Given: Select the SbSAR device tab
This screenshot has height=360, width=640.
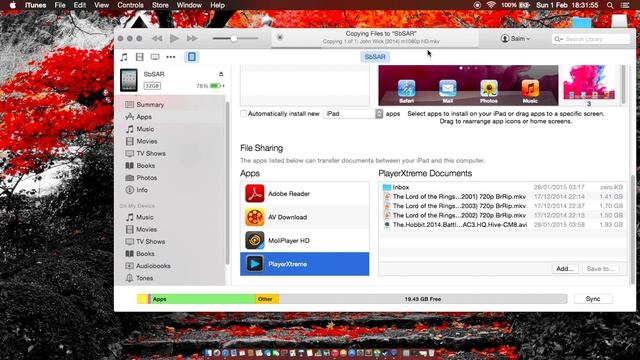Looking at the screenshot, I should 375,57.
